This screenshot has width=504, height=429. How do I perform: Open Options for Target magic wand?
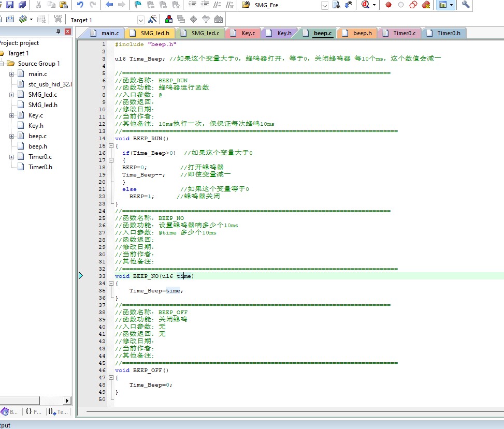152,19
